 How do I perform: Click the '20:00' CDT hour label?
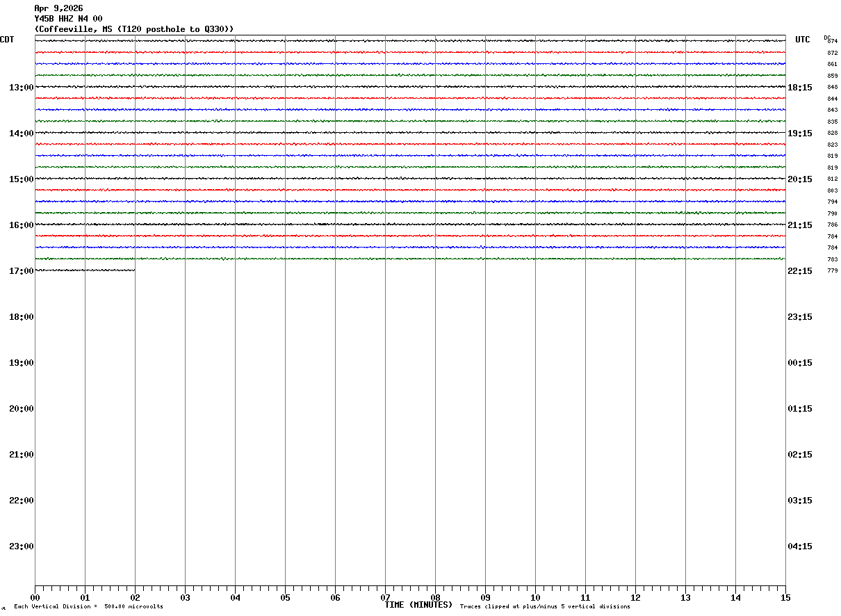pyautogui.click(x=21, y=409)
